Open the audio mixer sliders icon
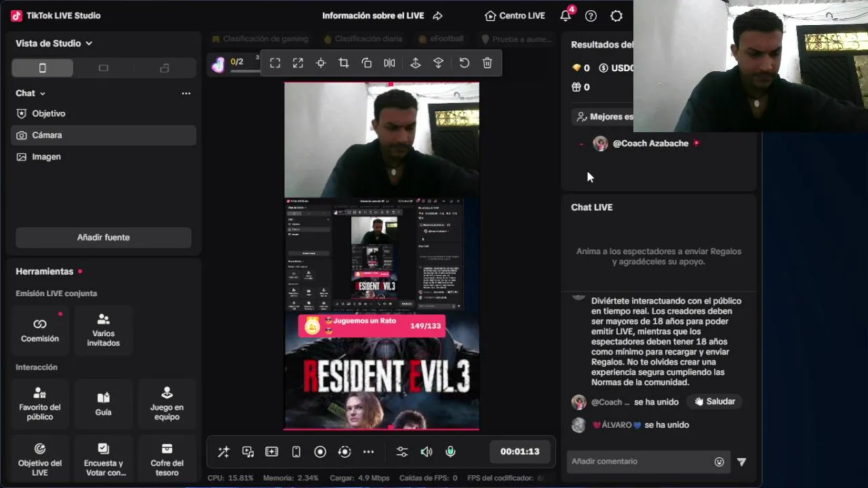 point(402,452)
